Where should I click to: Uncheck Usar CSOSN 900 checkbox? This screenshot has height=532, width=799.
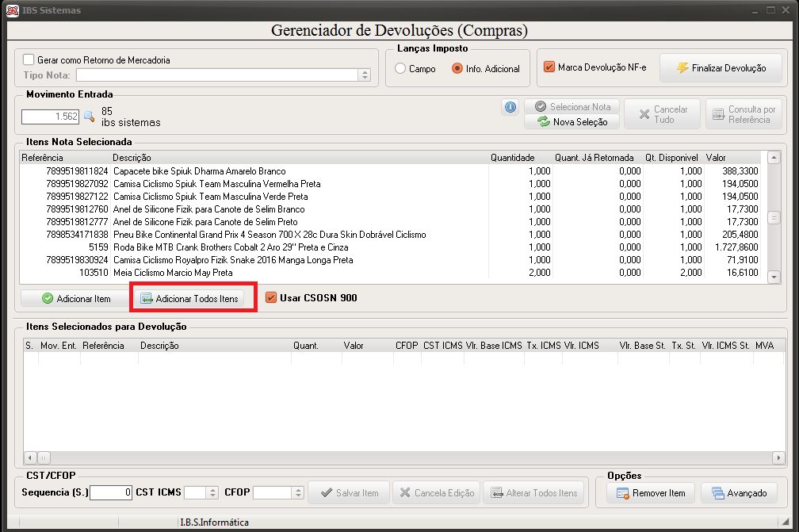271,298
